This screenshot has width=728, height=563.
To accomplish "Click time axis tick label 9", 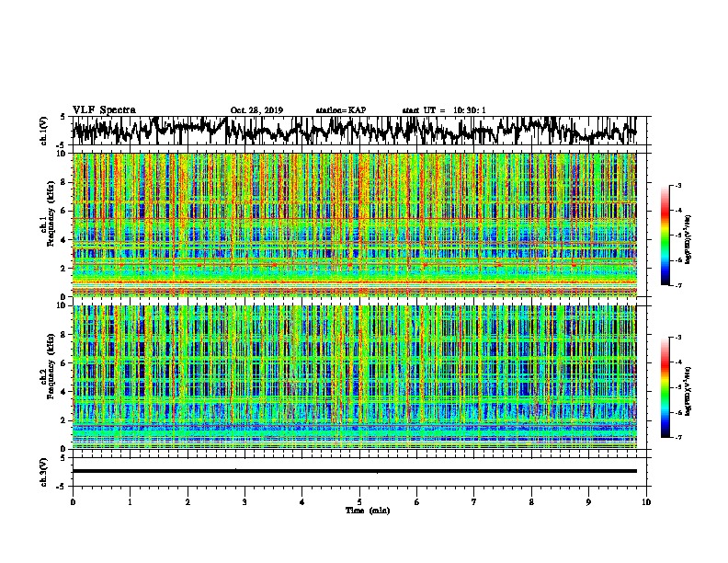I will tap(588, 502).
